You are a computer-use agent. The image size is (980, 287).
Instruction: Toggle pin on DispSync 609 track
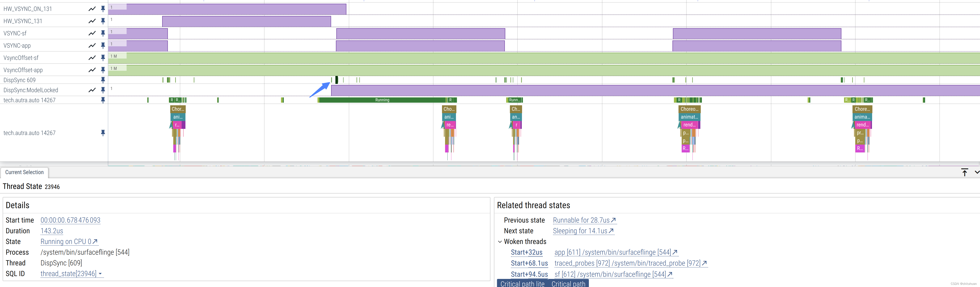pyautogui.click(x=103, y=80)
